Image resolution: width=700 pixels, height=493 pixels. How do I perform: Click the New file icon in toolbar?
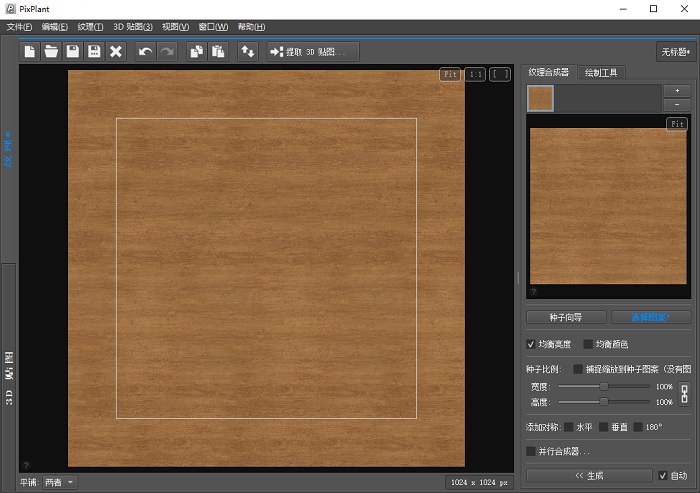30,51
